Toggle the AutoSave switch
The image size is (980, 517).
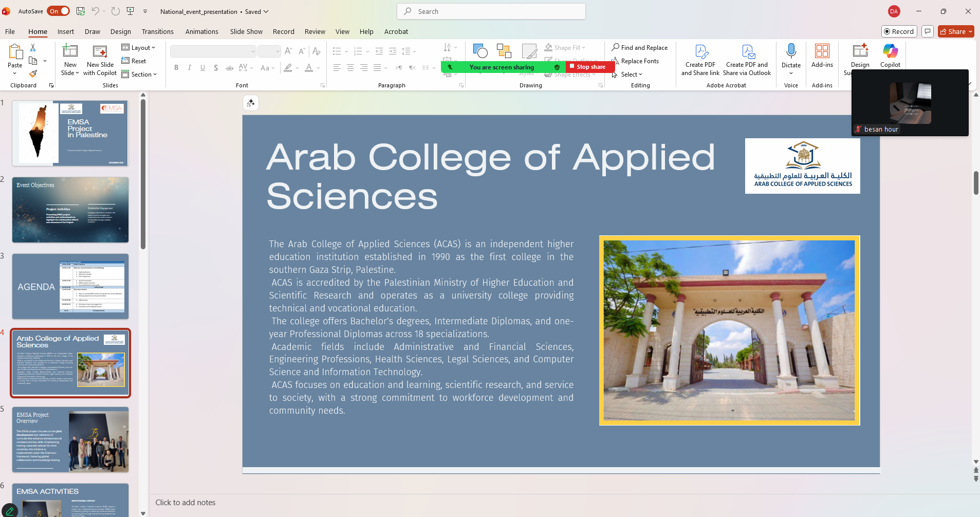[59, 11]
